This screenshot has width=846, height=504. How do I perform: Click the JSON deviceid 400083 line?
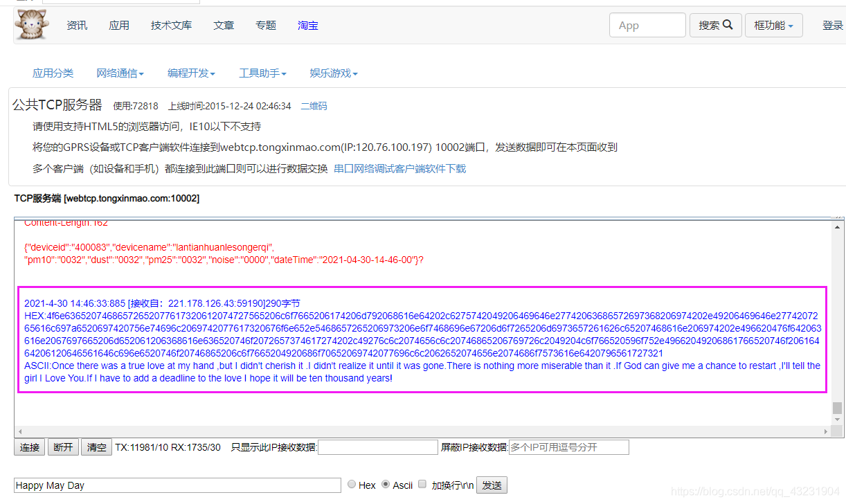(150, 247)
